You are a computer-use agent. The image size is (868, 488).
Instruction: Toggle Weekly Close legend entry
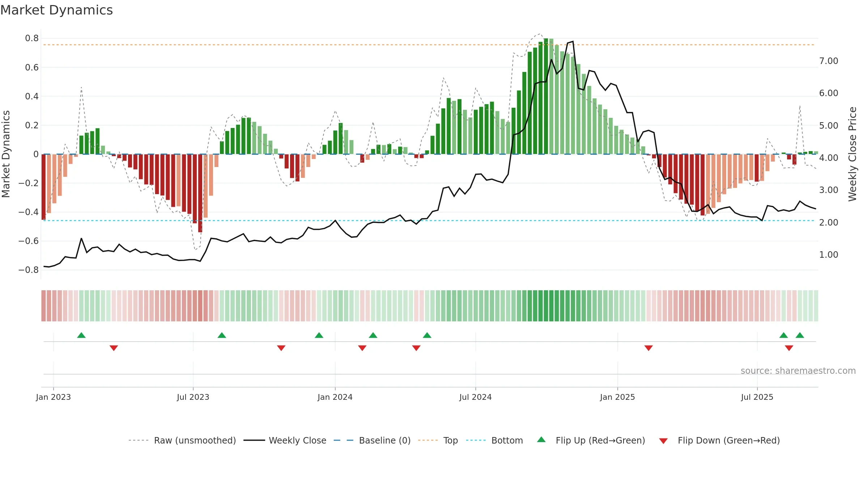(285, 440)
